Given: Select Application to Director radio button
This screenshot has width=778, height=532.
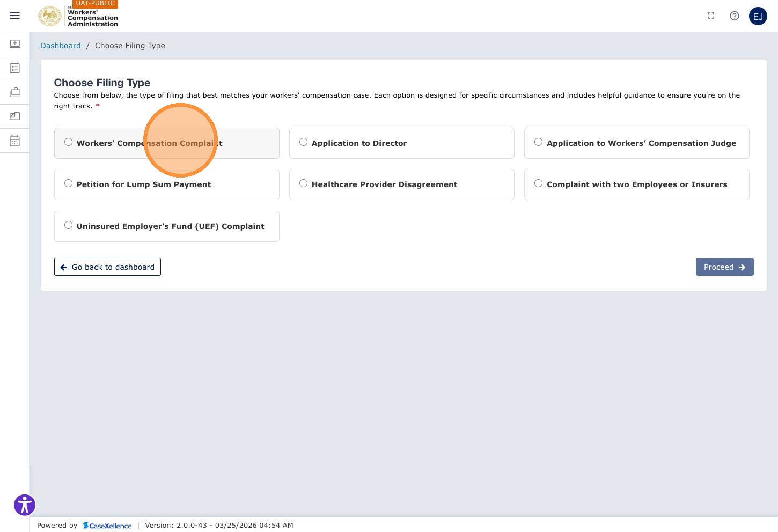Looking at the screenshot, I should [x=303, y=142].
